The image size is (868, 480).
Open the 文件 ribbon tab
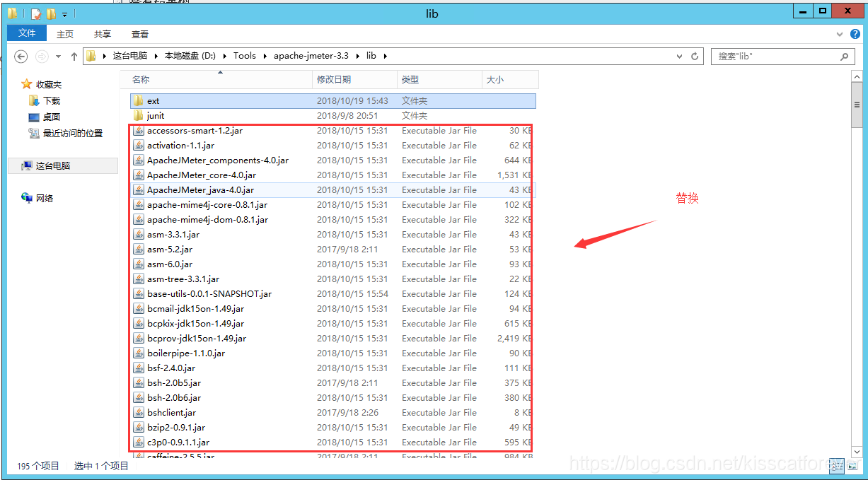(x=27, y=33)
